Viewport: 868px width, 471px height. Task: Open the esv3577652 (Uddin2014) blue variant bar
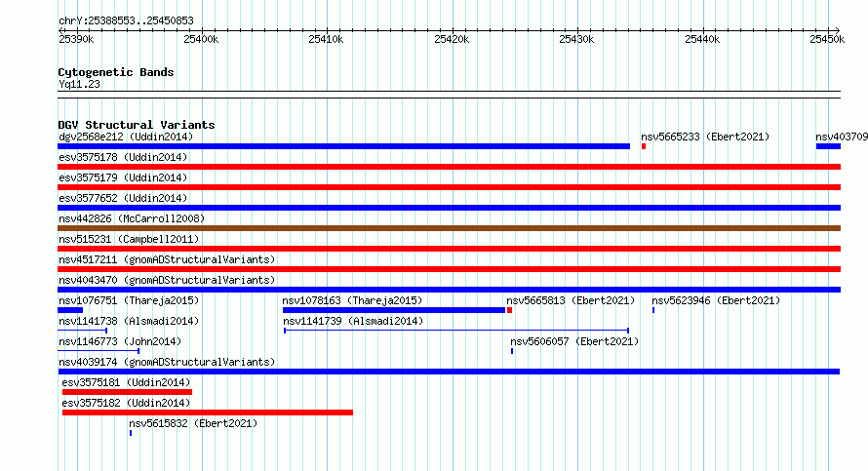click(x=449, y=208)
